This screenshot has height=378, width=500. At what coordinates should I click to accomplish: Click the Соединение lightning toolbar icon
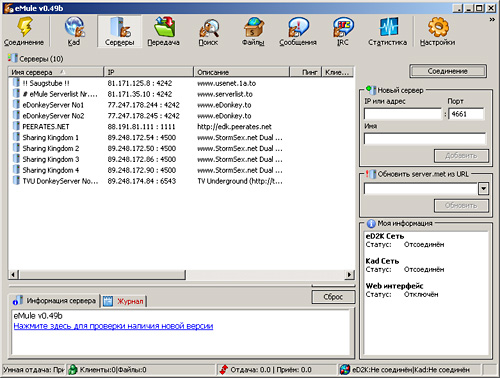[24, 31]
